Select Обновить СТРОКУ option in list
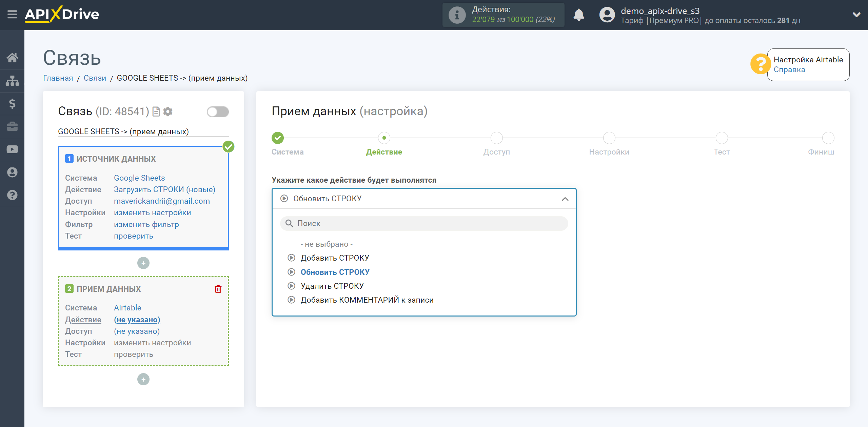The width and height of the screenshot is (868, 427). tap(335, 272)
